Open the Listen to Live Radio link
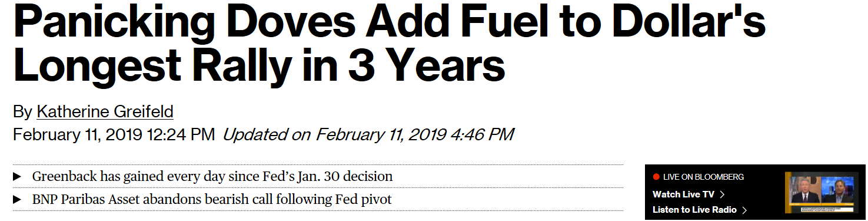 (x=694, y=210)
